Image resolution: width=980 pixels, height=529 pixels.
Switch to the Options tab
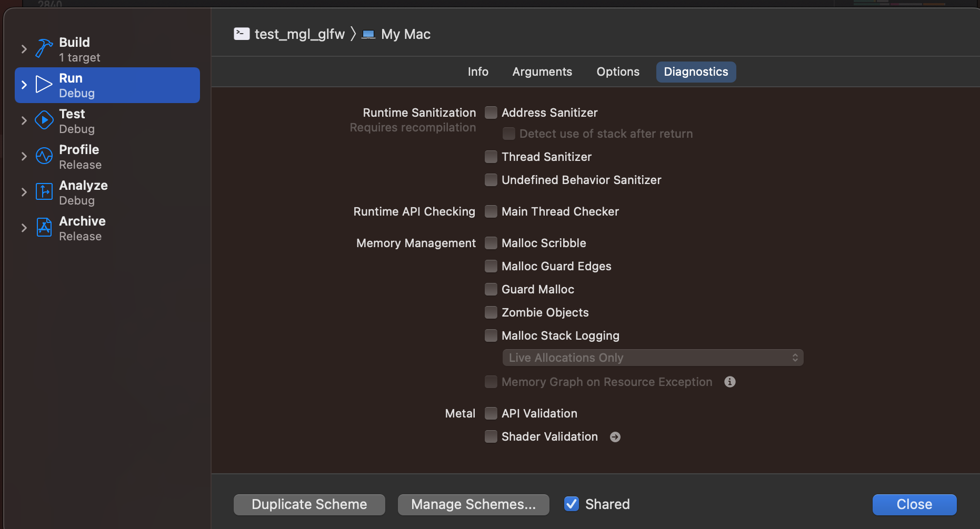[617, 72]
